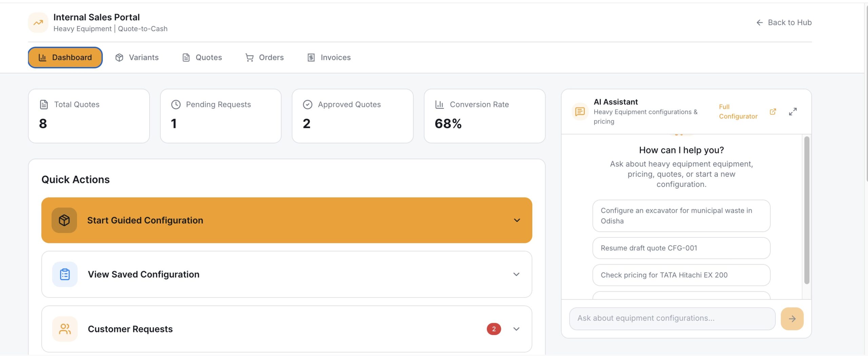The height and width of the screenshot is (356, 868).
Task: Click the Conversion Rate chart icon
Action: click(439, 105)
